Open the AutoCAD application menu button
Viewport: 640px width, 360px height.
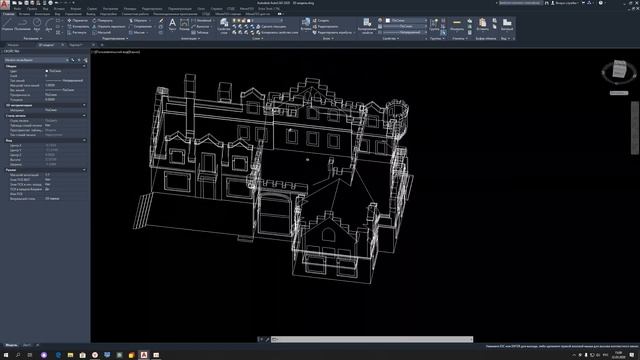4,4
